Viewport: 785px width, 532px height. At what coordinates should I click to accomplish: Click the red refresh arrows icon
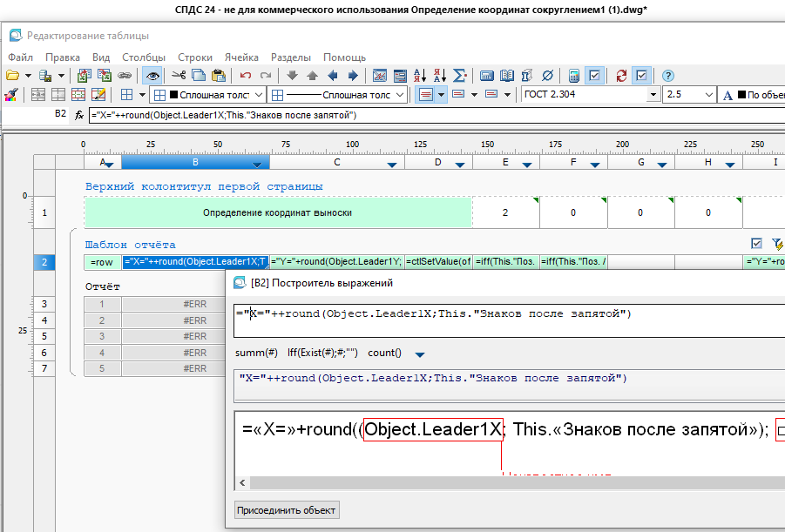coord(621,76)
